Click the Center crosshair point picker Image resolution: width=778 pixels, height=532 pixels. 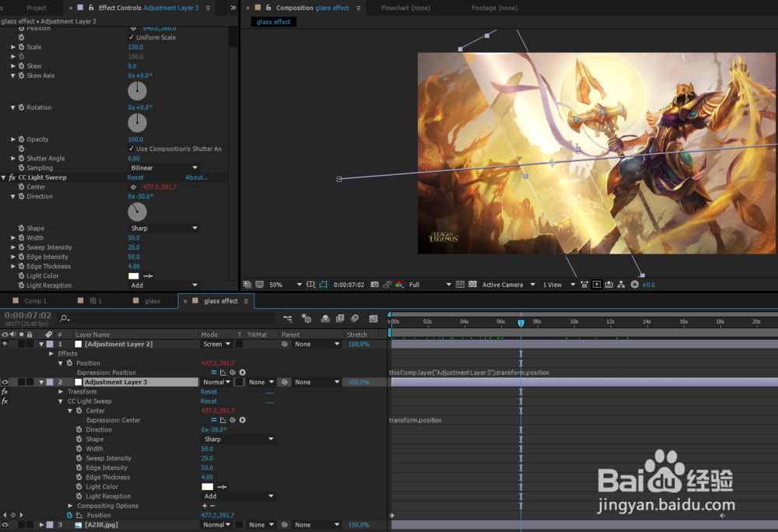point(133,187)
